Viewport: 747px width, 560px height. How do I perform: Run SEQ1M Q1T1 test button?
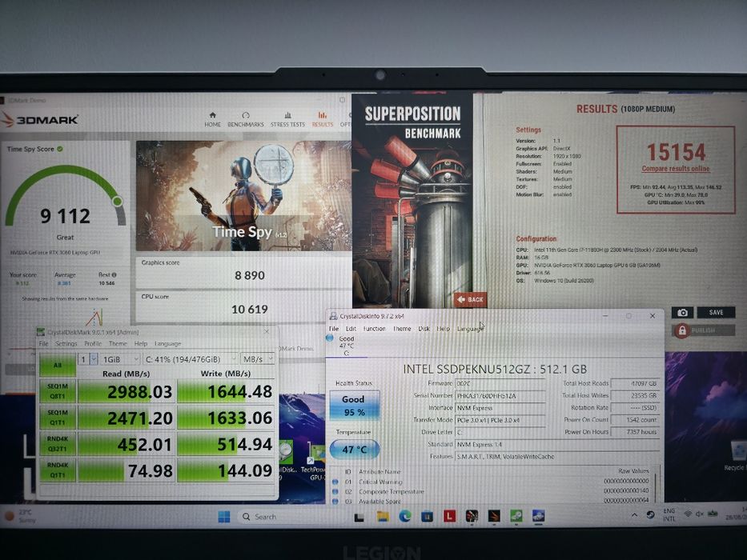(x=58, y=418)
